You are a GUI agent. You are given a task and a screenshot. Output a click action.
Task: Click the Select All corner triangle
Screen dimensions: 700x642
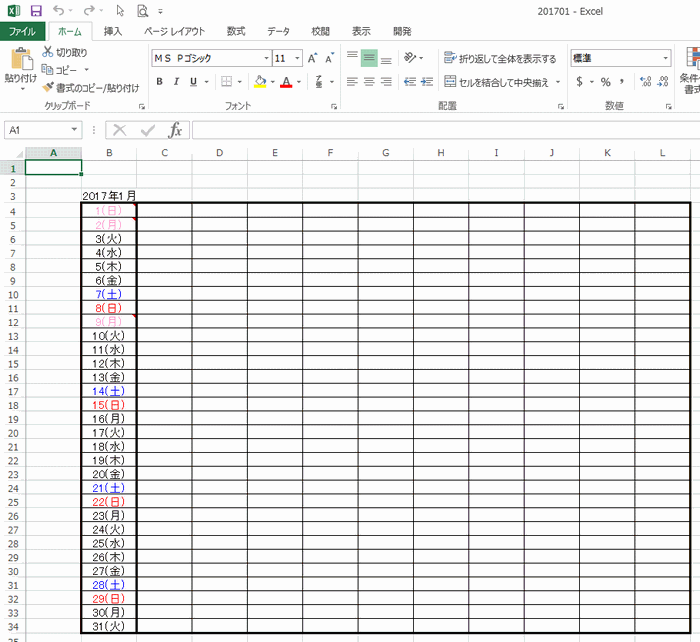pos(19,154)
